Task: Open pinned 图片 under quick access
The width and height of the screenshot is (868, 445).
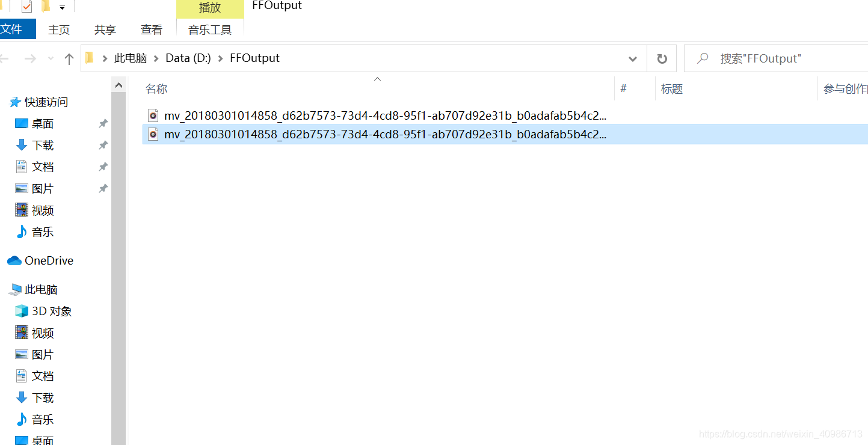Action: [43, 189]
